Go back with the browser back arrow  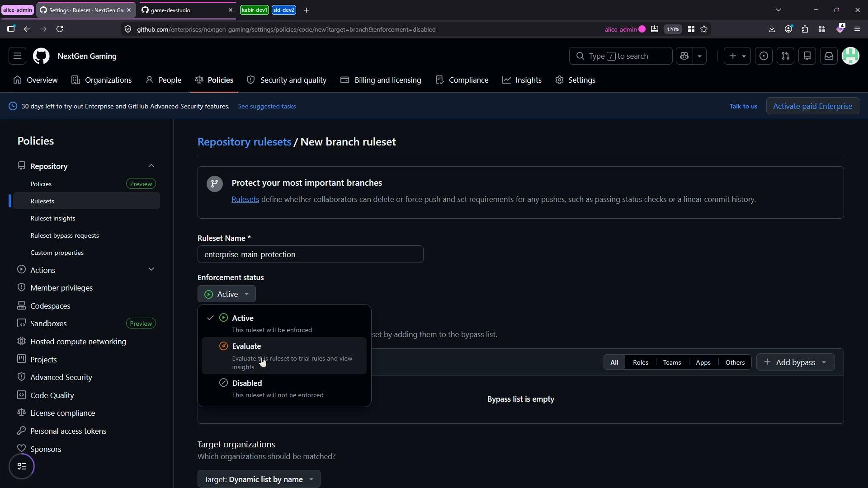click(x=27, y=29)
